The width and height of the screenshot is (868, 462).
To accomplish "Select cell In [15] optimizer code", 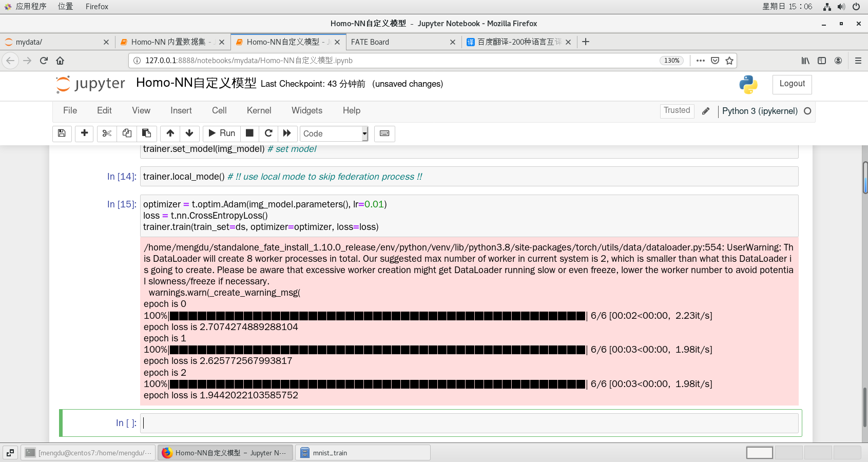I will [x=469, y=216].
